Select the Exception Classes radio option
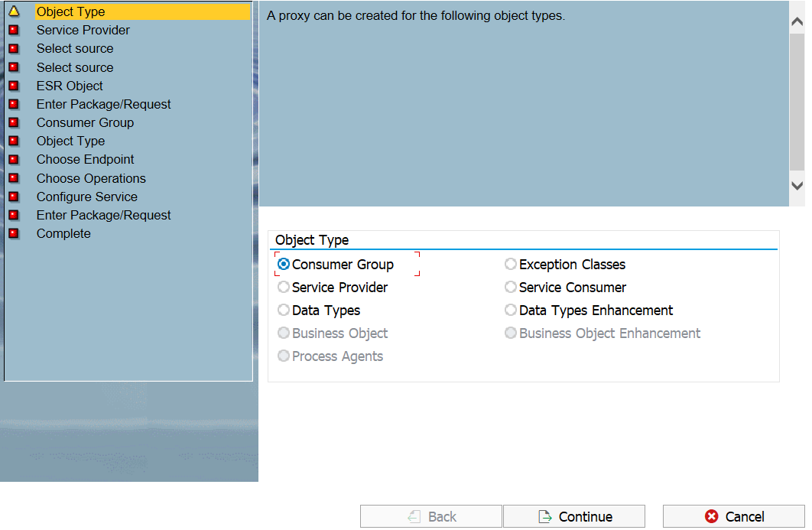812x530 pixels. tap(511, 264)
